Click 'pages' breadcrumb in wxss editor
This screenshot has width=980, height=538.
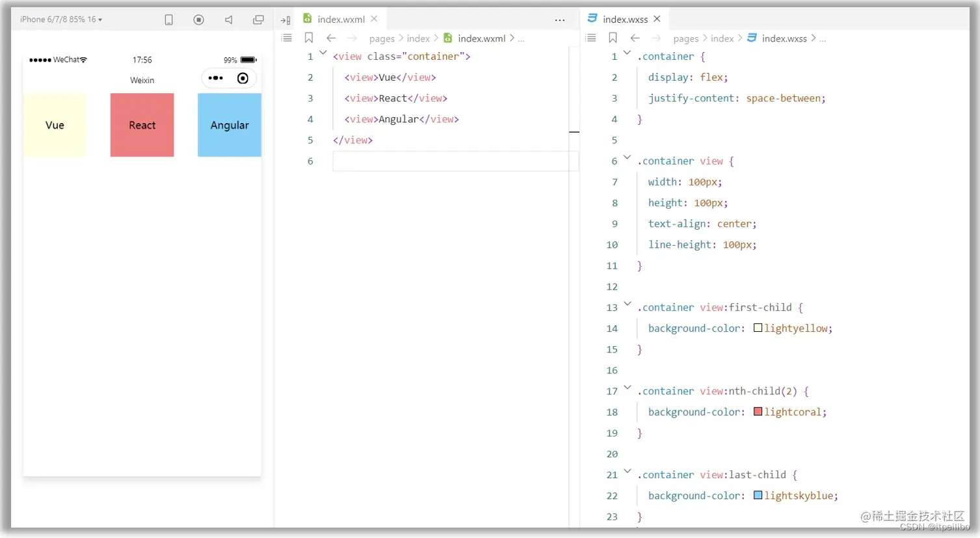click(x=686, y=39)
